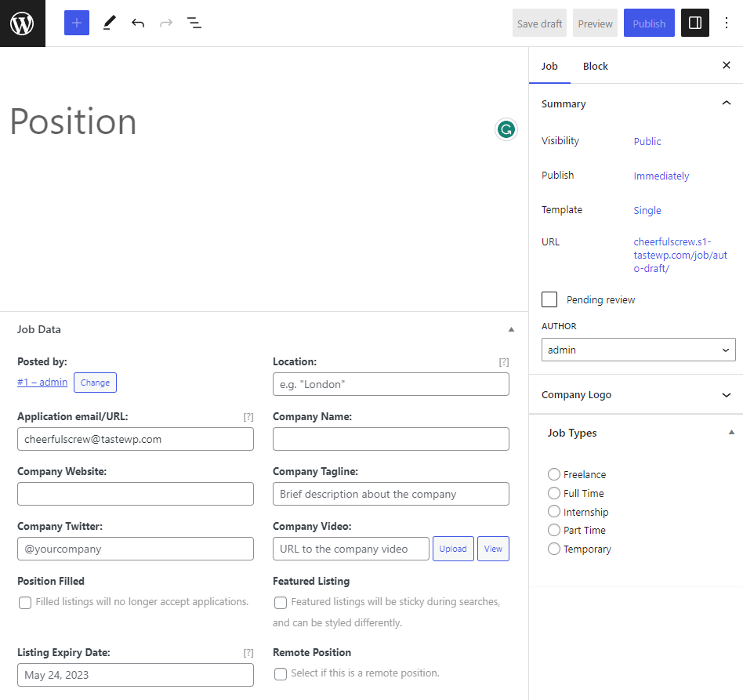Focus the Company Video URL field

pos(351,549)
